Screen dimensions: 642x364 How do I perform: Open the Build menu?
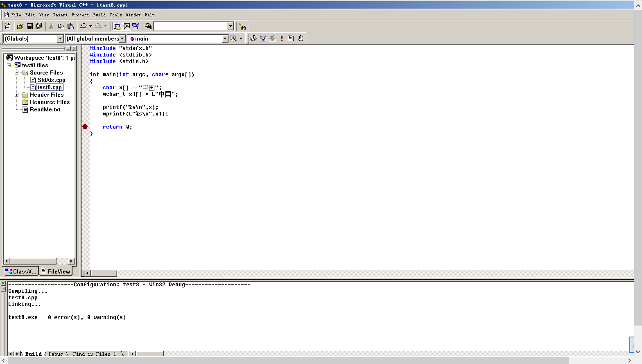click(x=99, y=15)
